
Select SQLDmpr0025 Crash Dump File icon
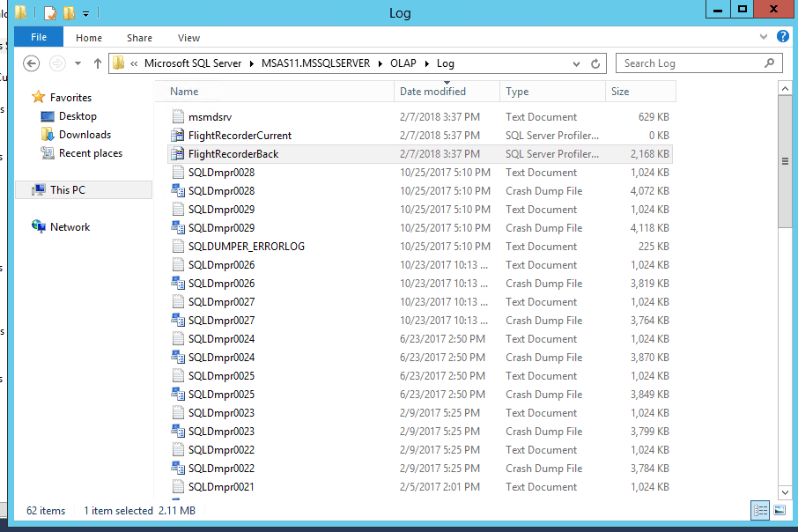(178, 394)
